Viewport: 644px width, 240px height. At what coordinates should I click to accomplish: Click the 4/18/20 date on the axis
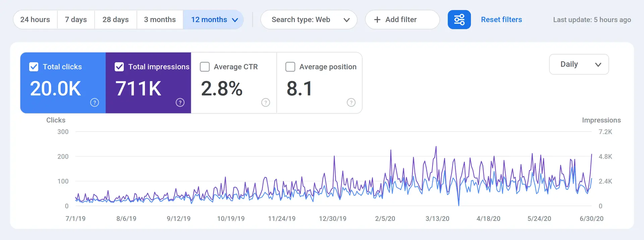click(x=488, y=219)
